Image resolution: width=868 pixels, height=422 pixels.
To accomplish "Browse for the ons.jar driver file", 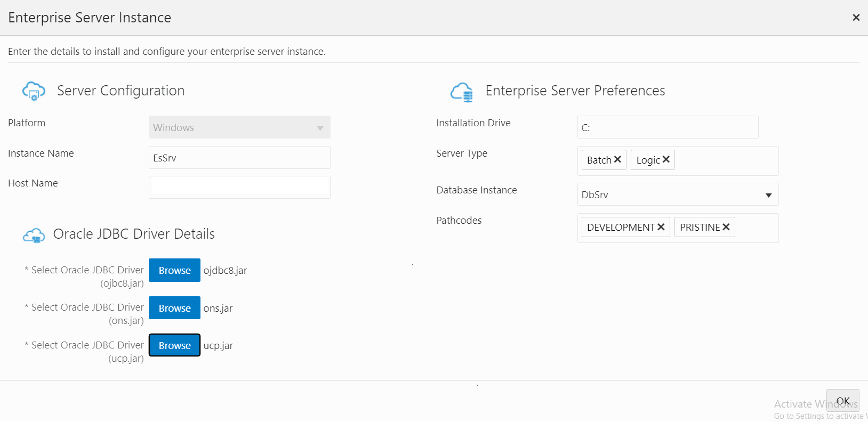I will point(174,308).
